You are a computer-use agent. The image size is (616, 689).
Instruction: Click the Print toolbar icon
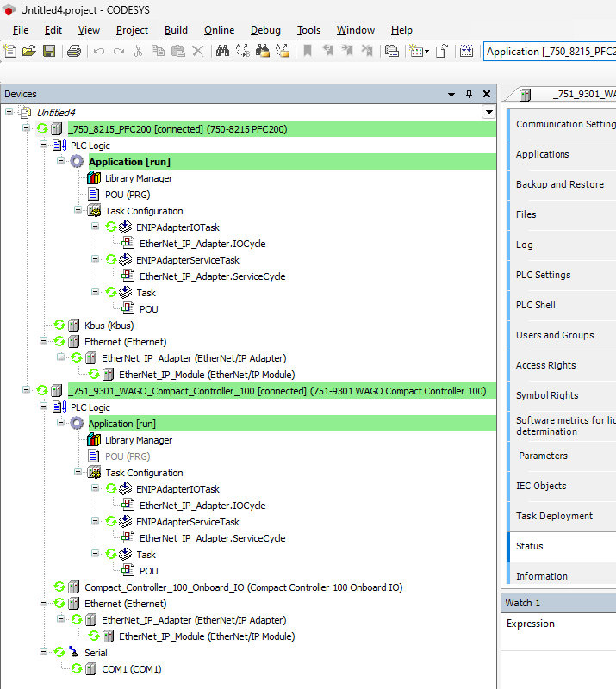pos(74,51)
